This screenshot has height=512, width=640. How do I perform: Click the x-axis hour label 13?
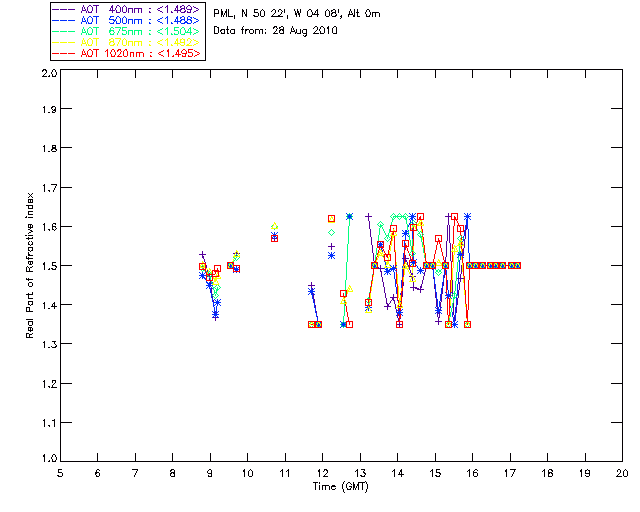360,473
